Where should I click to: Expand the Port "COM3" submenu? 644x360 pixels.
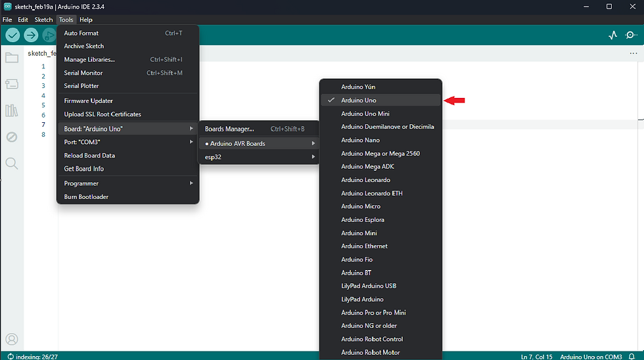127,142
